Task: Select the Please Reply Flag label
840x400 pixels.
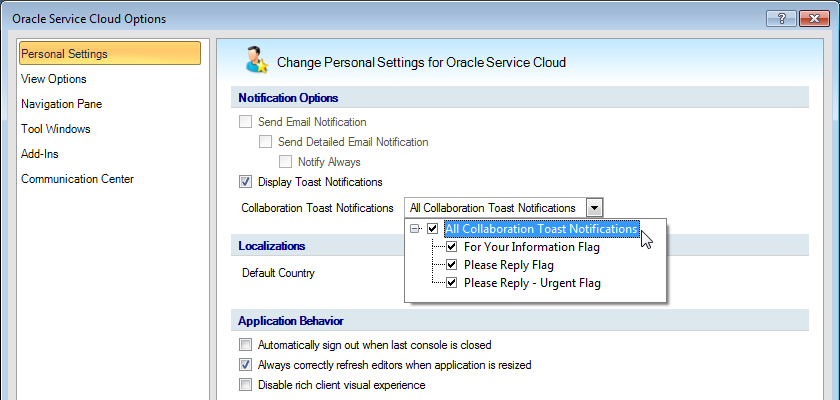Action: pos(509,265)
